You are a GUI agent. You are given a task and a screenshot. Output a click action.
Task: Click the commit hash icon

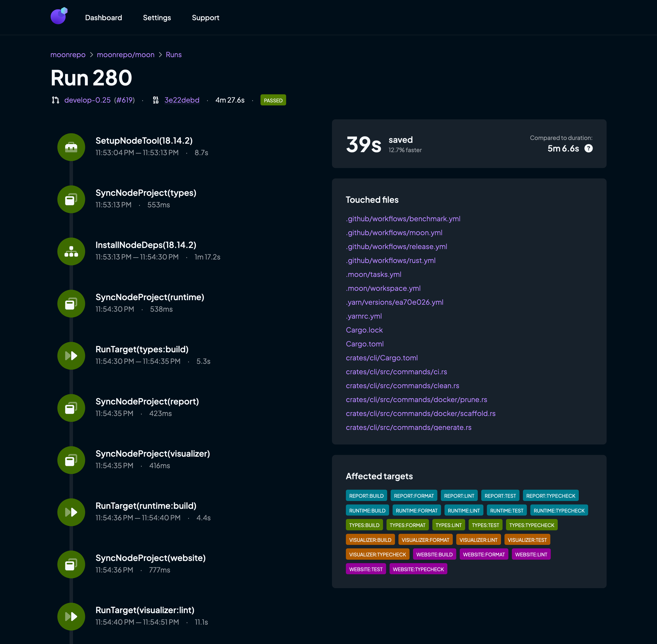(x=156, y=100)
